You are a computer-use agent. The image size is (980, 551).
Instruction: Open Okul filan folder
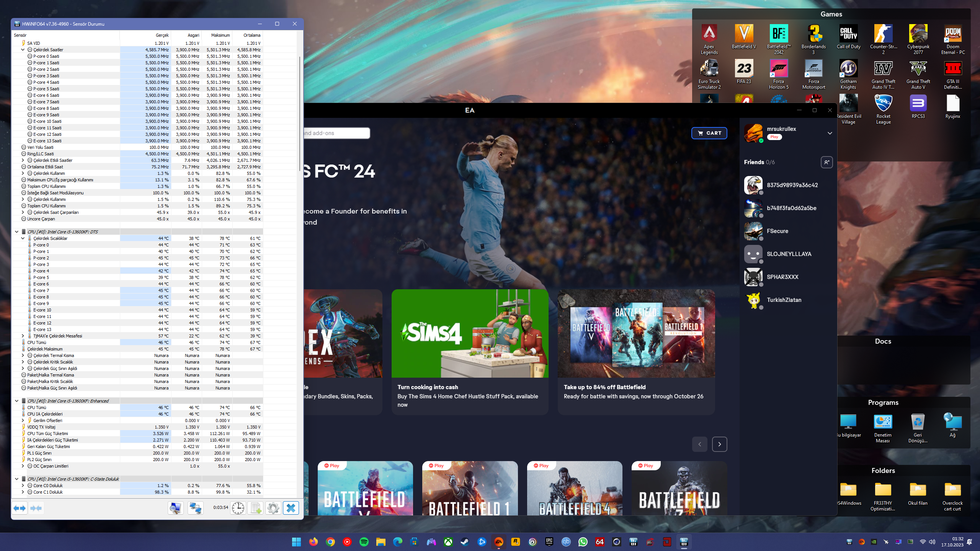point(918,494)
